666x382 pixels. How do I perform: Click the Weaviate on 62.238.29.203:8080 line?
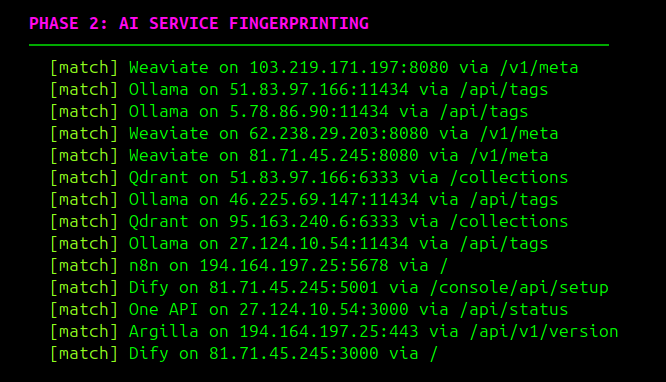(304, 134)
